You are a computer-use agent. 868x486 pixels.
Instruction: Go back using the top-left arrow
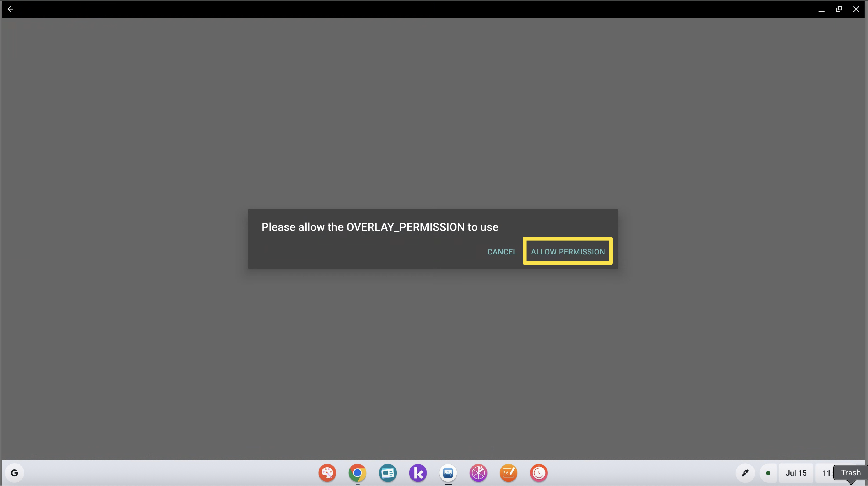(x=10, y=9)
